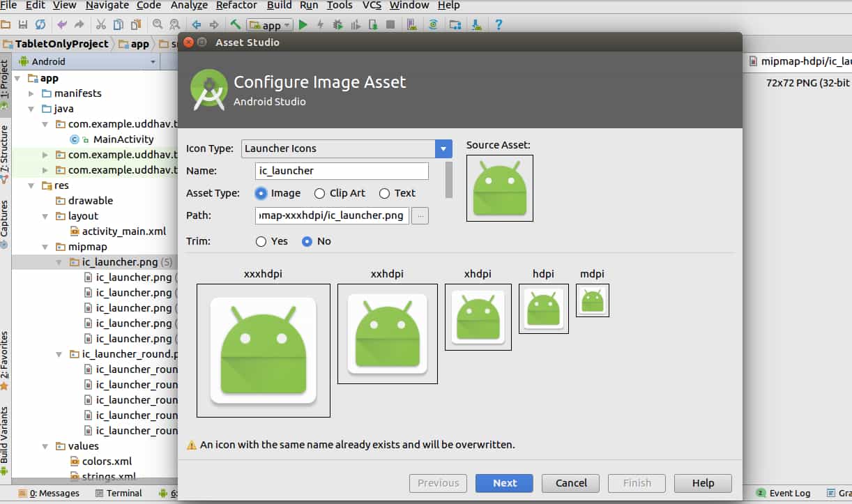Click the Forward navigation arrow
852x504 pixels.
point(214,24)
